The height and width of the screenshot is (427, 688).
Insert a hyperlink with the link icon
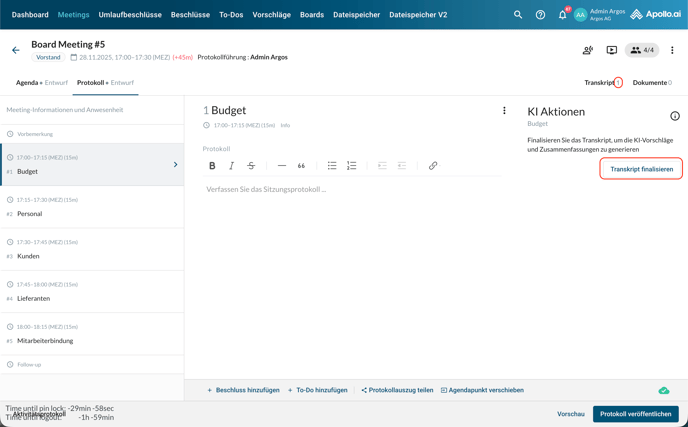(x=433, y=166)
